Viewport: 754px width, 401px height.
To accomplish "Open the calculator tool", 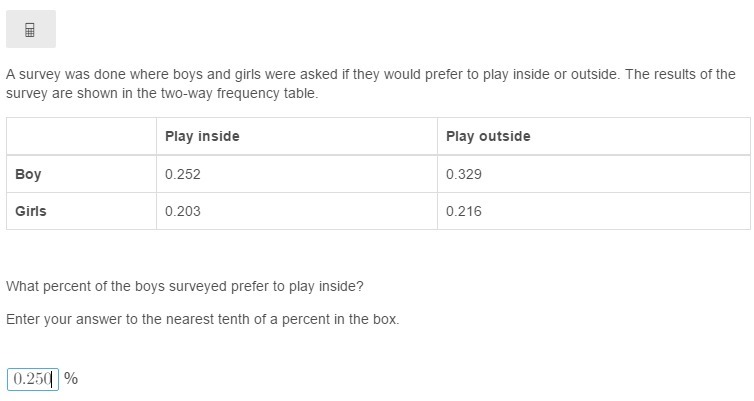I will 30,29.
